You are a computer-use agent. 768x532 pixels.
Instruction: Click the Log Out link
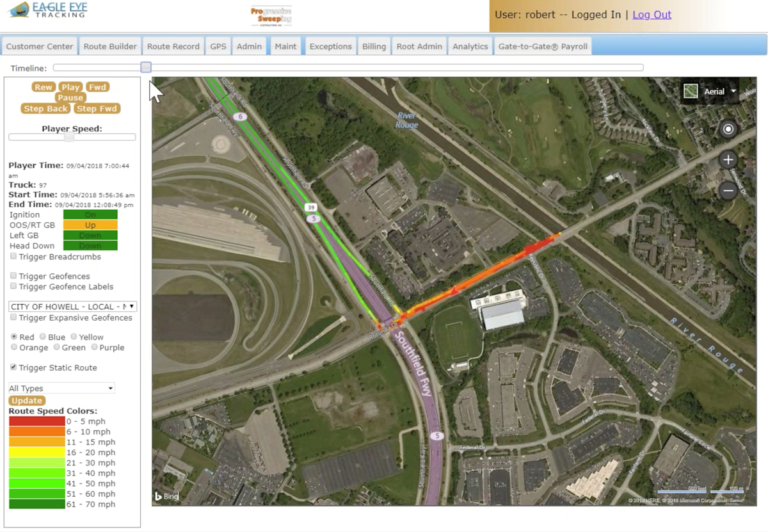pyautogui.click(x=651, y=14)
